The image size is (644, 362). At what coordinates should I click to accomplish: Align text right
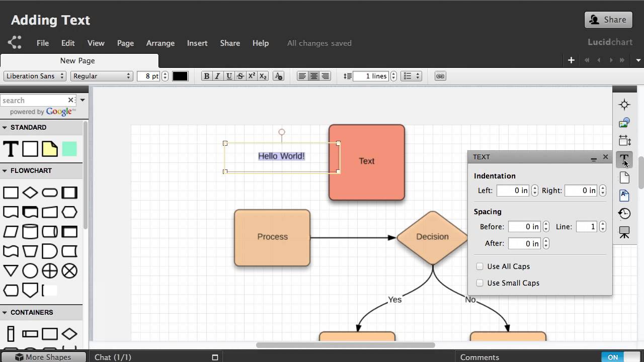325,76
